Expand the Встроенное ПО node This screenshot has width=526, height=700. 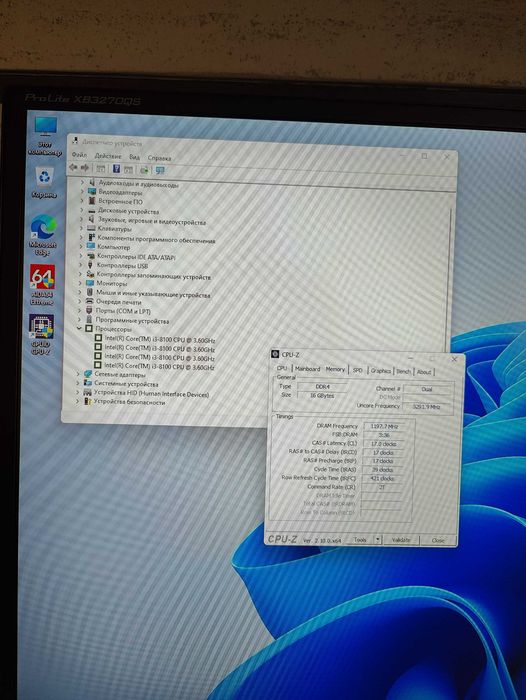pos(82,201)
